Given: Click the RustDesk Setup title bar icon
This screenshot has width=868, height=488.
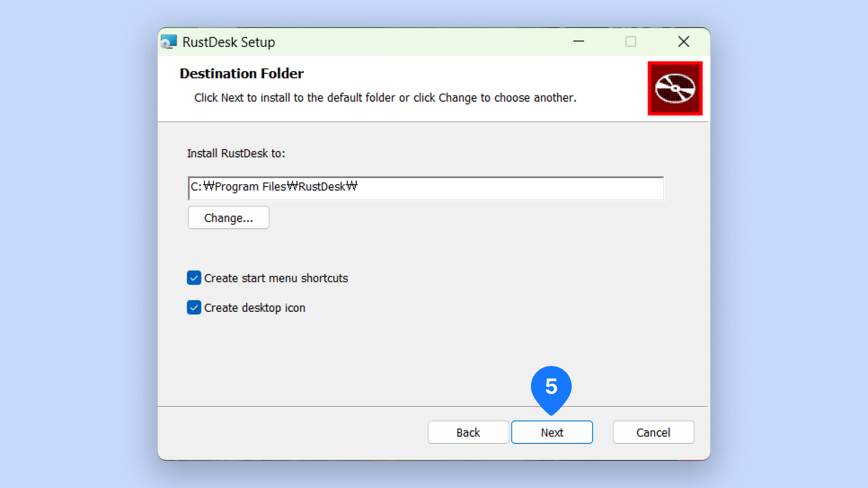Looking at the screenshot, I should (x=169, y=42).
